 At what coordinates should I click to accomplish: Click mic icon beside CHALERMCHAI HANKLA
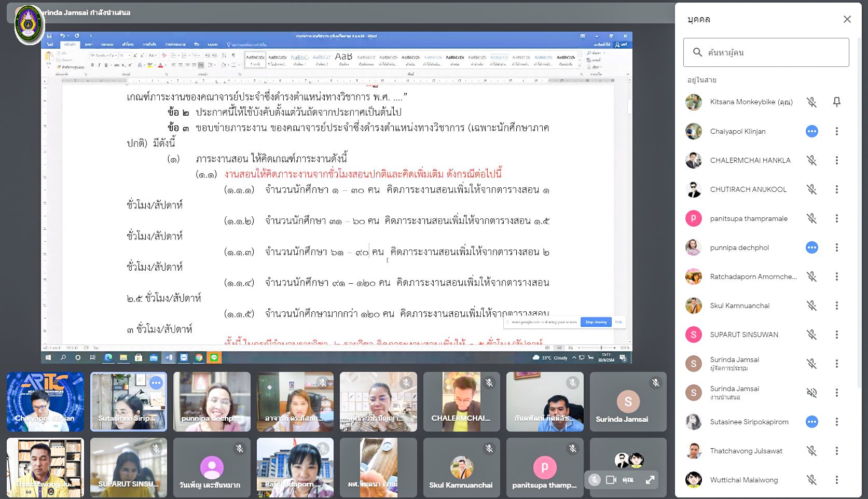(x=811, y=160)
